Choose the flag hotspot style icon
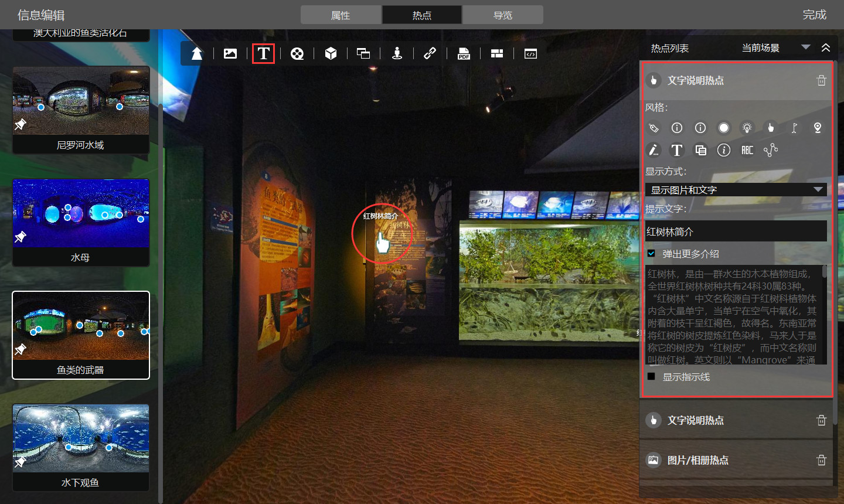This screenshot has height=504, width=844. coord(794,128)
